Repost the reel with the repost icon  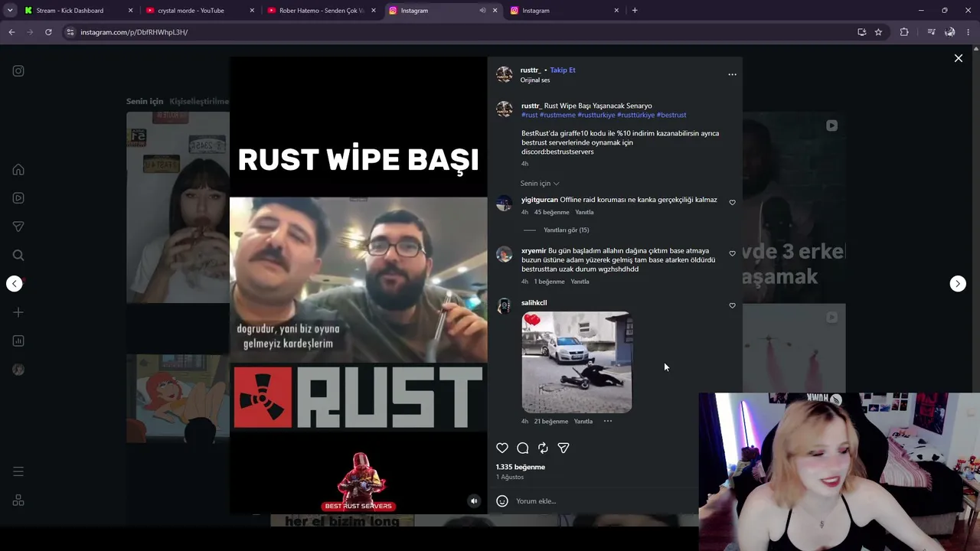point(543,448)
